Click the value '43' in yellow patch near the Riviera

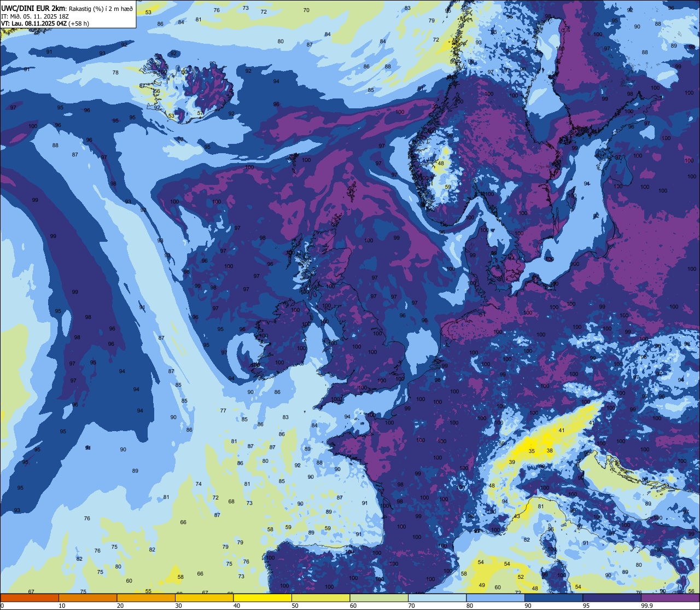(x=517, y=516)
